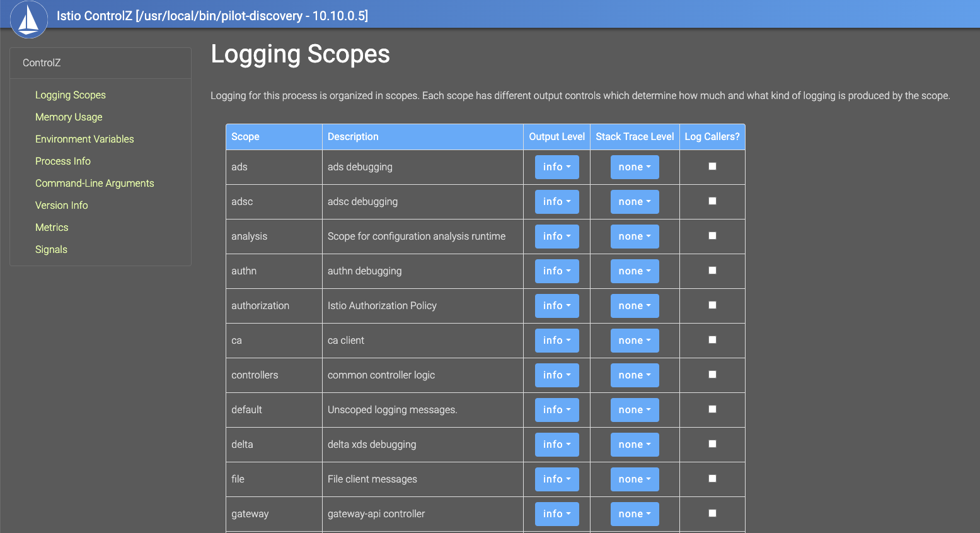Open controllers stack trace level dropdown
Image resolution: width=980 pixels, height=533 pixels.
pos(635,375)
